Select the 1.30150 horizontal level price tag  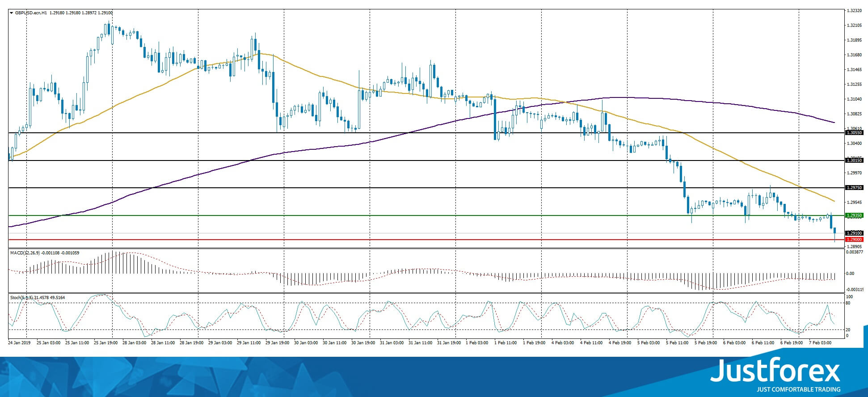pyautogui.click(x=854, y=160)
